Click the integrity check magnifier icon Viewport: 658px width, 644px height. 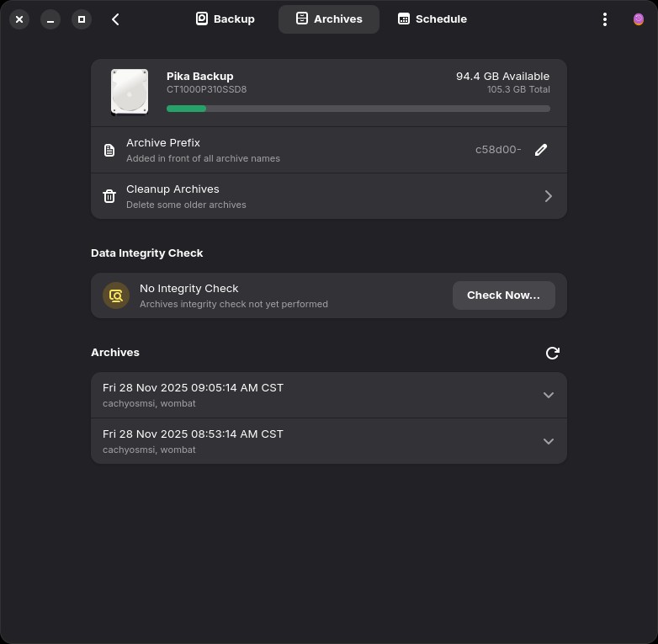tap(116, 295)
